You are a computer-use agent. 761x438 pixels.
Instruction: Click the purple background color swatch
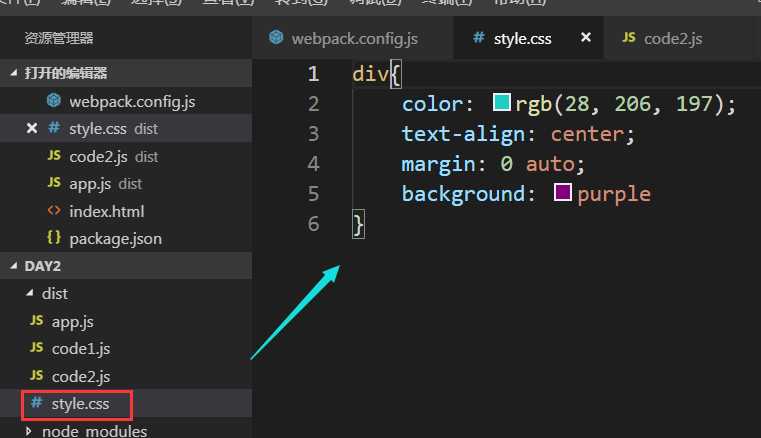pos(563,193)
